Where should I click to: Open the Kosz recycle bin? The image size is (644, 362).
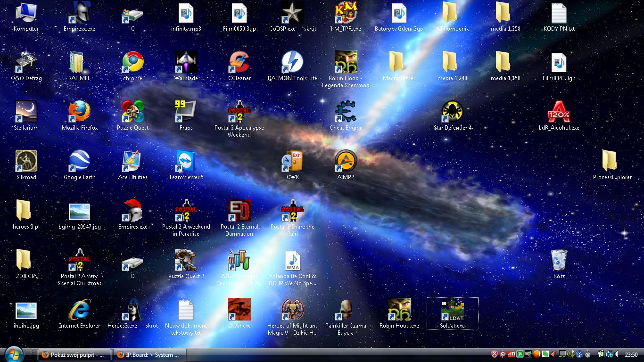pos(559,264)
